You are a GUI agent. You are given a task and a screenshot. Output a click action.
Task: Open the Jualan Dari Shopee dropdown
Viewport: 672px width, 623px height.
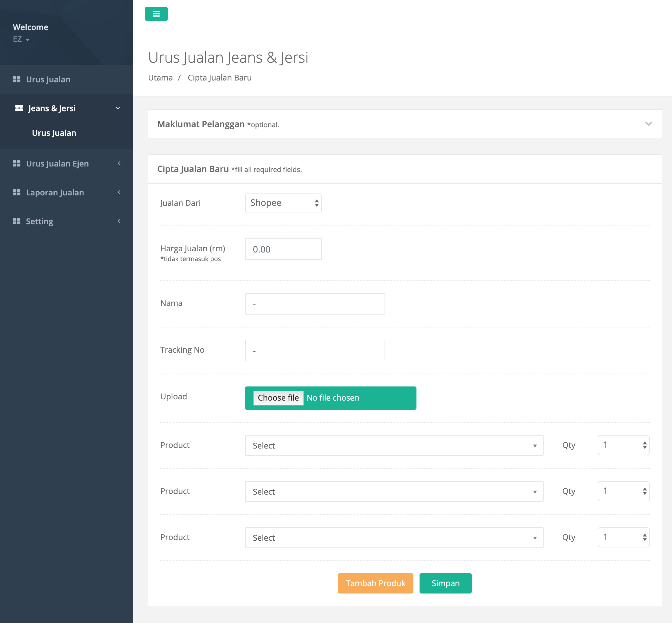(x=283, y=203)
